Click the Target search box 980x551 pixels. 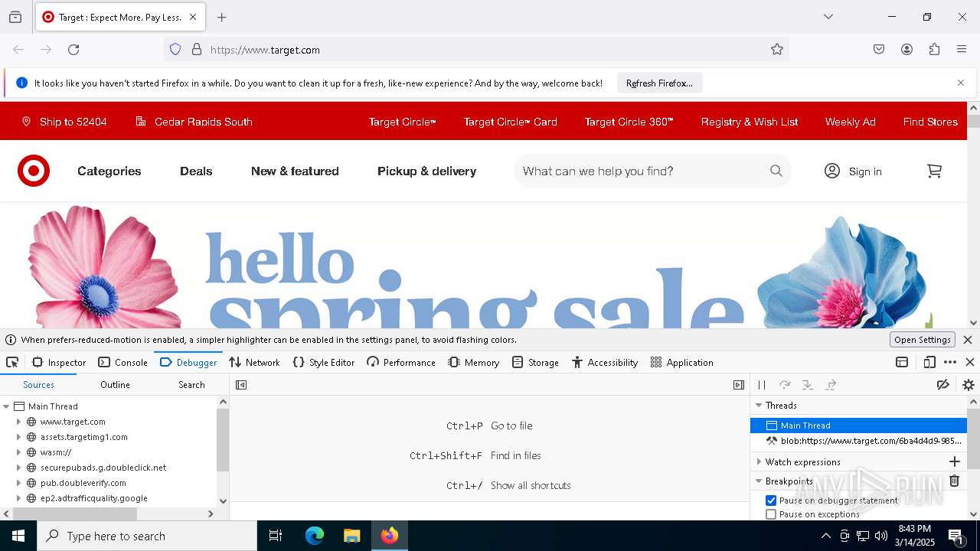point(652,171)
